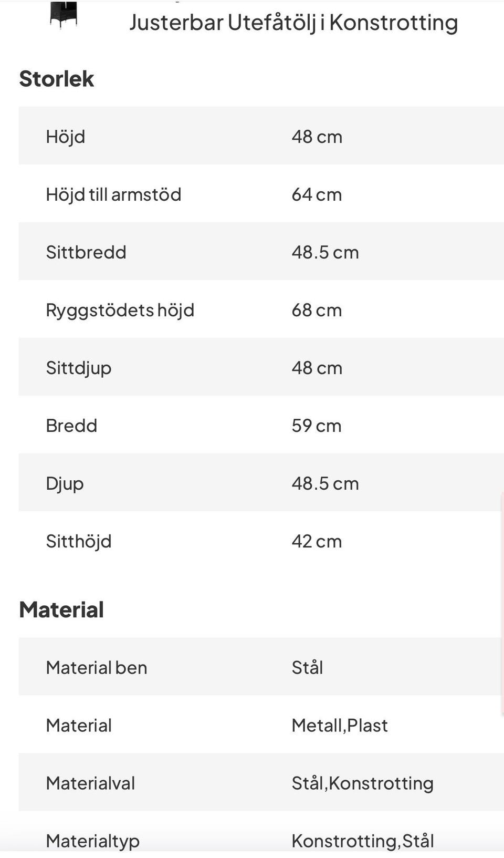Select the Material ben label
The height and width of the screenshot is (858, 504).
97,667
